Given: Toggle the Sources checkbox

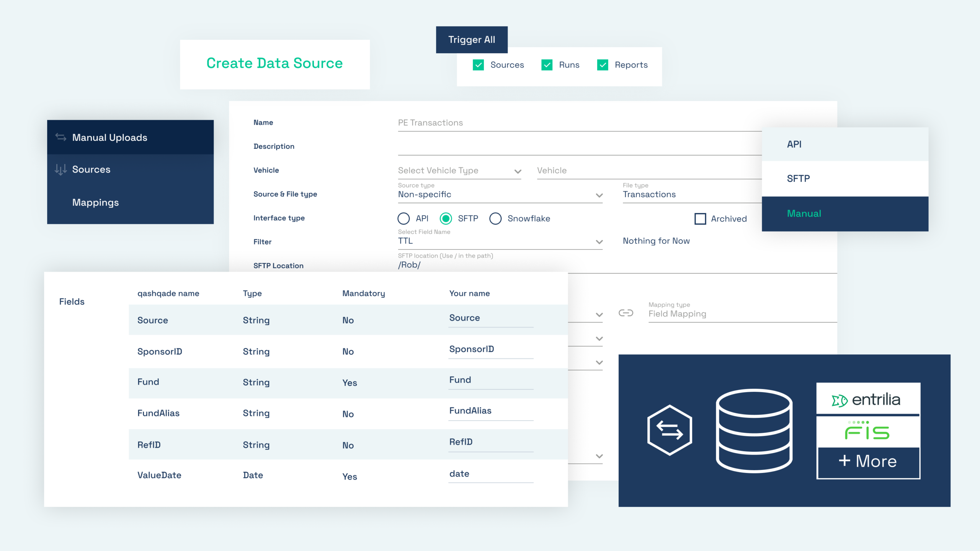Looking at the screenshot, I should 478,65.
